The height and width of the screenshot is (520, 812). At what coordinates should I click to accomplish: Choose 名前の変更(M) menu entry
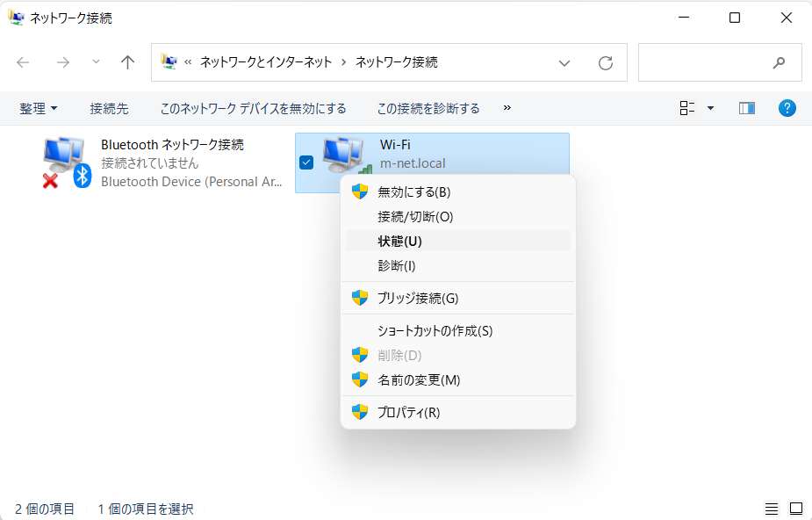tap(457, 379)
